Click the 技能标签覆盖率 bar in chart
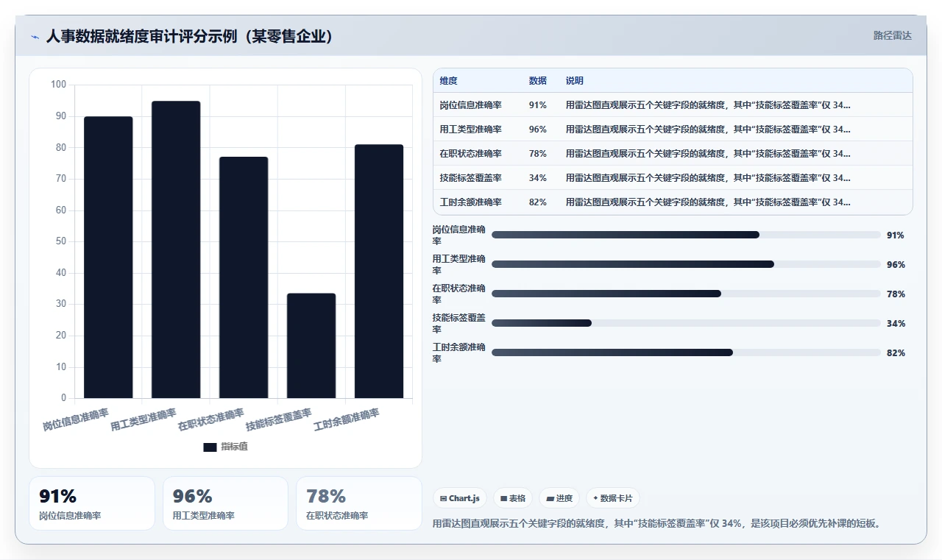Image resolution: width=942 pixels, height=560 pixels. pos(311,346)
